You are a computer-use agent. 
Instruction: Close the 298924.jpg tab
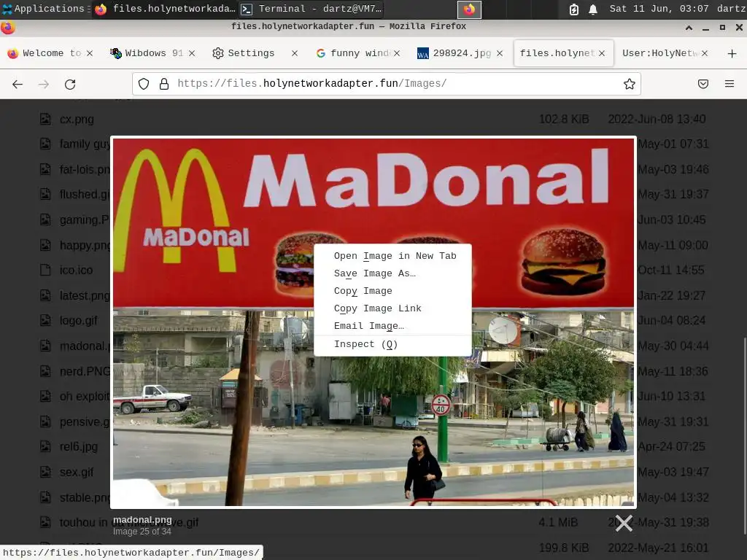[499, 53]
